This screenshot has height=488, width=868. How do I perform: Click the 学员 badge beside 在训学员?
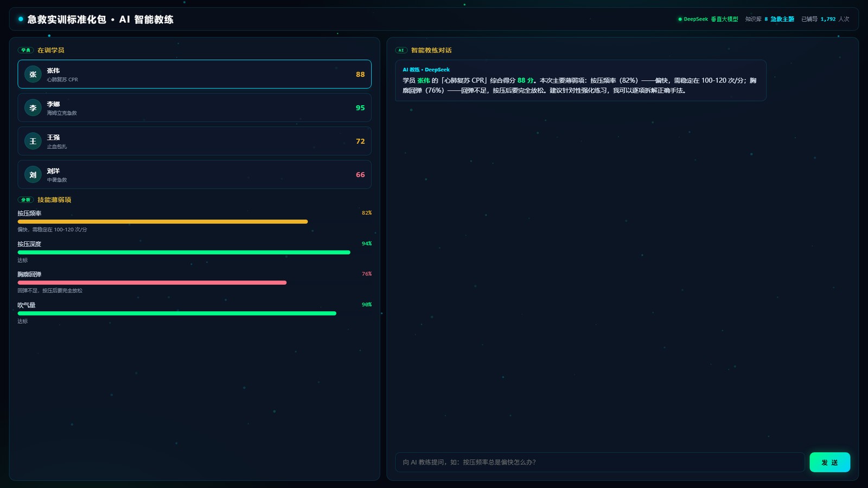(x=25, y=50)
